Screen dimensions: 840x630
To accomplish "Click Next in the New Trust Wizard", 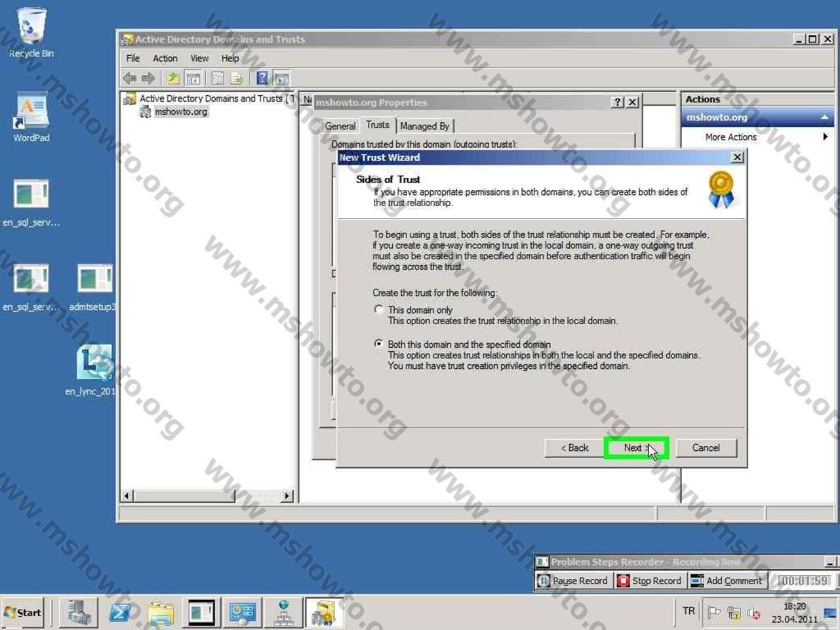I will (x=636, y=448).
